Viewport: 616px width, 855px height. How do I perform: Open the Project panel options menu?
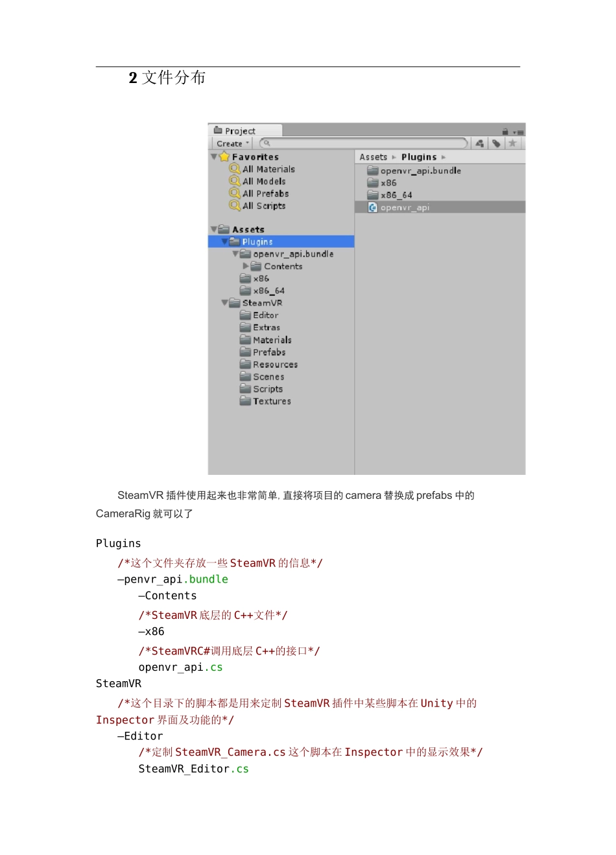point(518,132)
